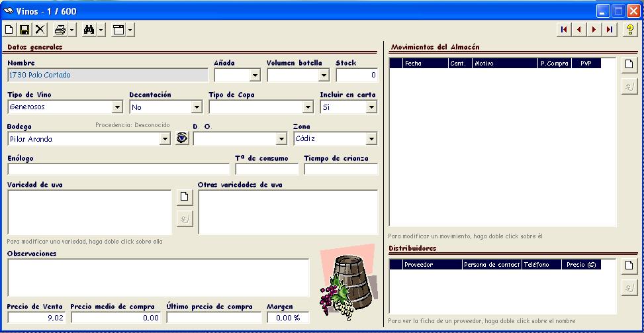Click the Stock input field
644x333 pixels.
click(357, 75)
